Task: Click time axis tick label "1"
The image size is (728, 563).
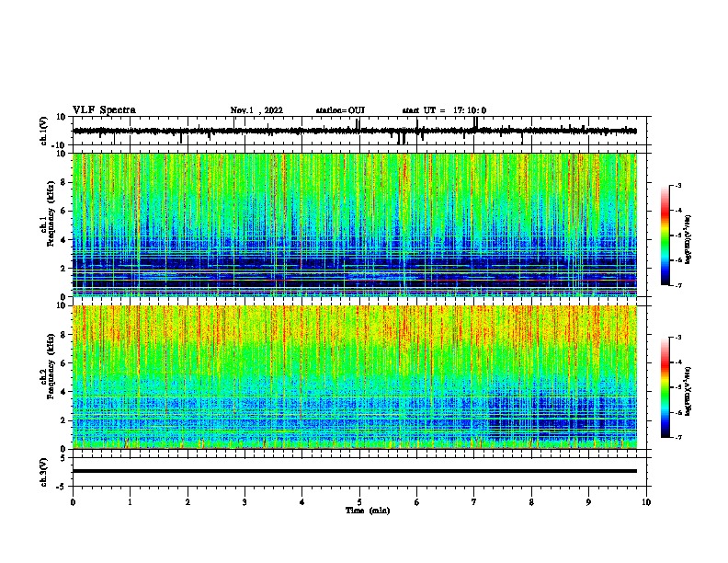Action: click(x=130, y=502)
